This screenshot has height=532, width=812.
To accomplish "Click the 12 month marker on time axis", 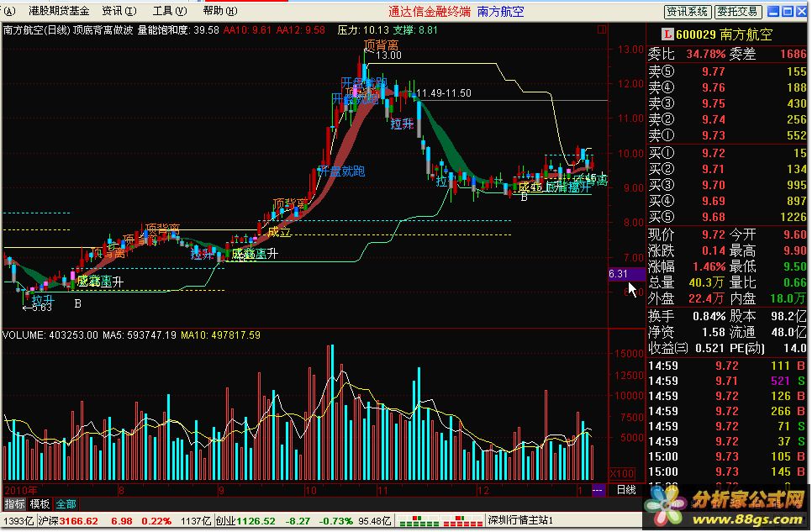I will tap(482, 490).
